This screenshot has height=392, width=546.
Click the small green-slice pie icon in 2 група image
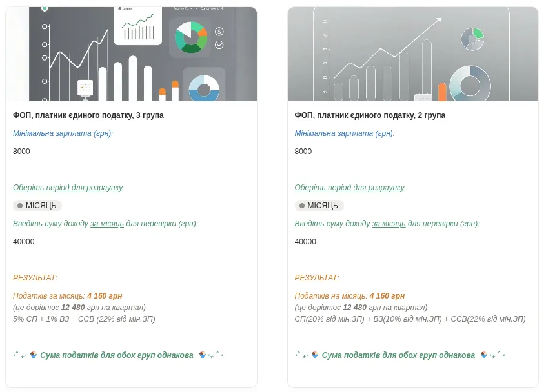tap(473, 38)
